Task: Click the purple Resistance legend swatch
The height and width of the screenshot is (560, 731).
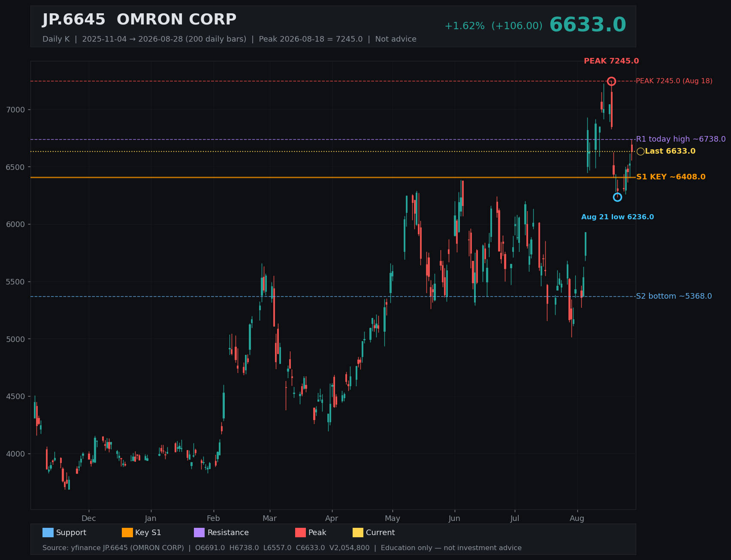Action: (x=199, y=533)
